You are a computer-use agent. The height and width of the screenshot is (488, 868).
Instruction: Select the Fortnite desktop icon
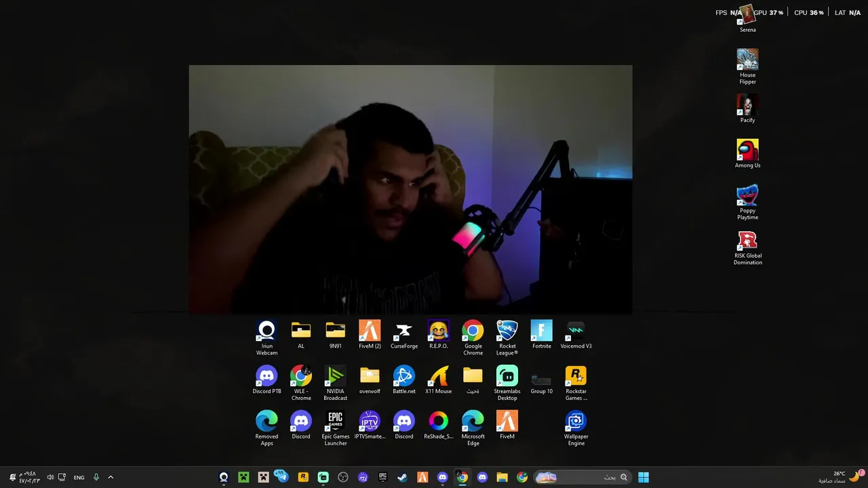pyautogui.click(x=542, y=335)
